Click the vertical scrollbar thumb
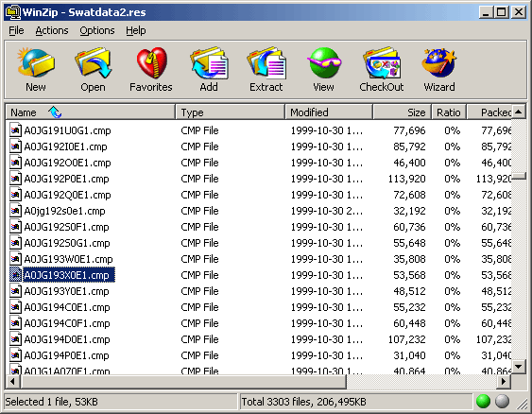Screen dimensions: 532x414 pyautogui.click(x=519, y=177)
